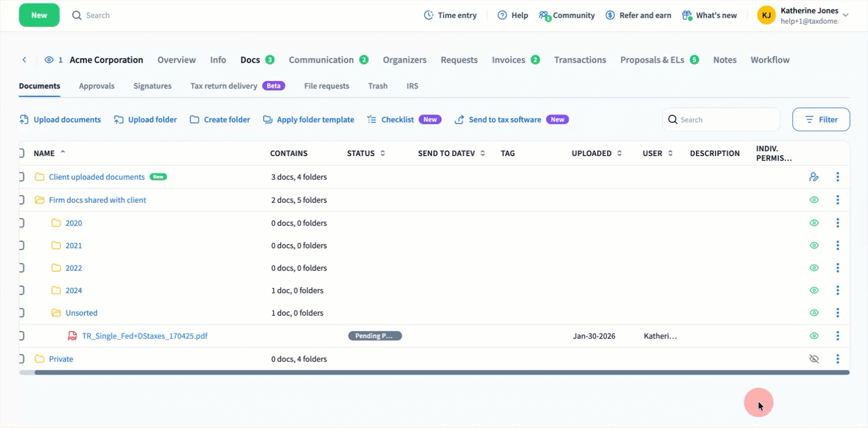
Task: Click permissions icon for Client uploaded documents
Action: tap(814, 177)
